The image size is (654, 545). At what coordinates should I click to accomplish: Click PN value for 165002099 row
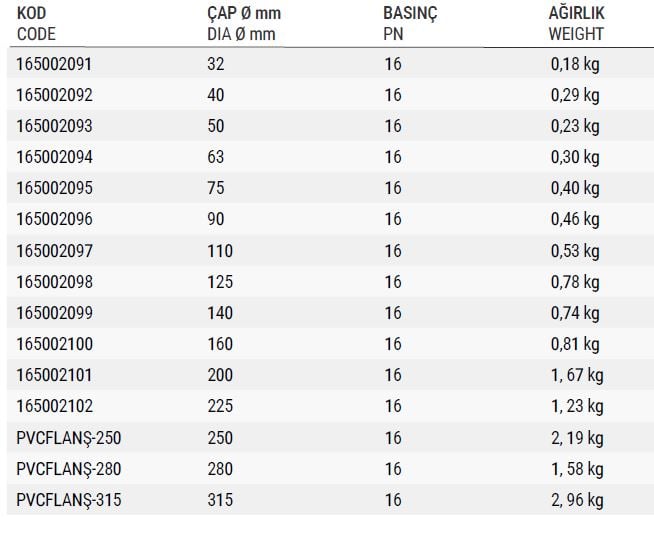(x=393, y=313)
